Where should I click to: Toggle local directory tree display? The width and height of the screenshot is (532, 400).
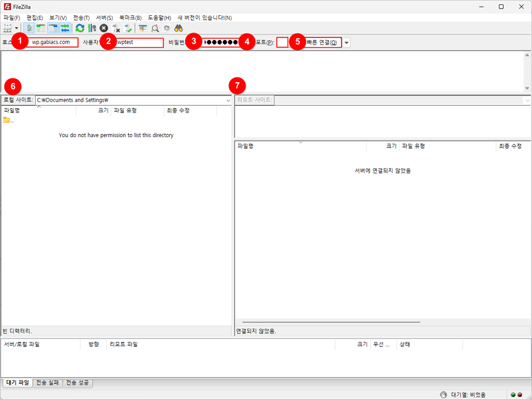point(41,28)
